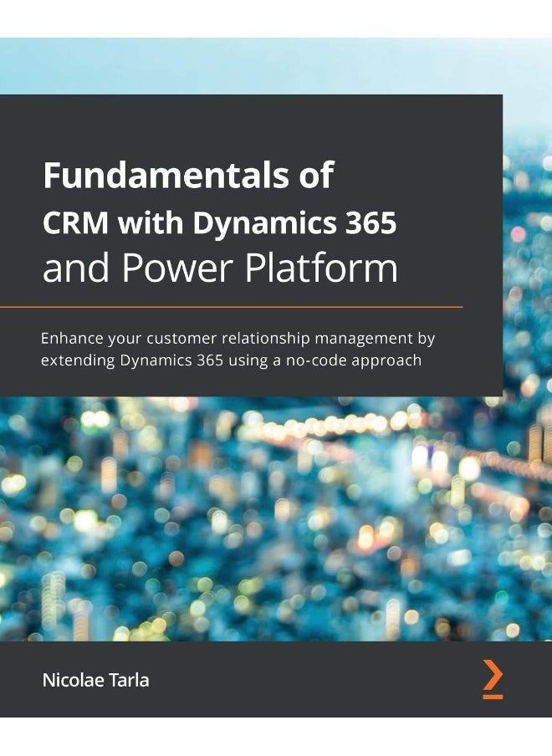This screenshot has width=552, height=756.
Task: Click the title word Fundamentals of
Action: [188, 175]
